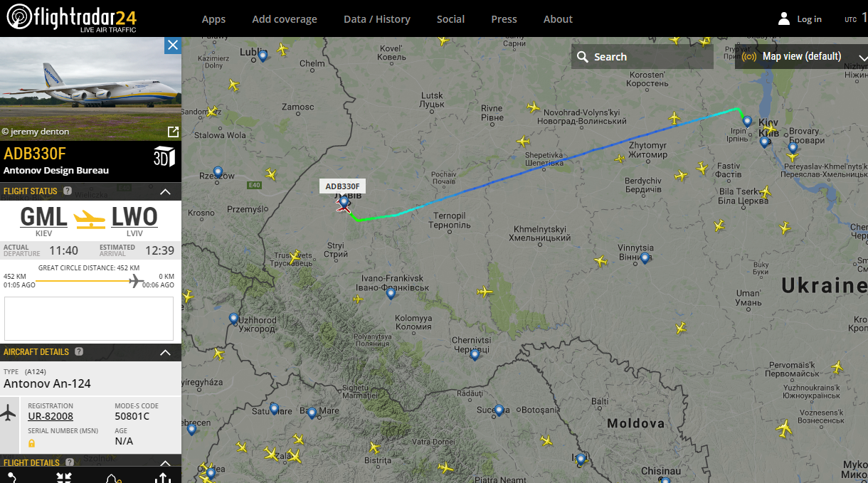Click the alert bell icon in bottom bar

(112, 478)
